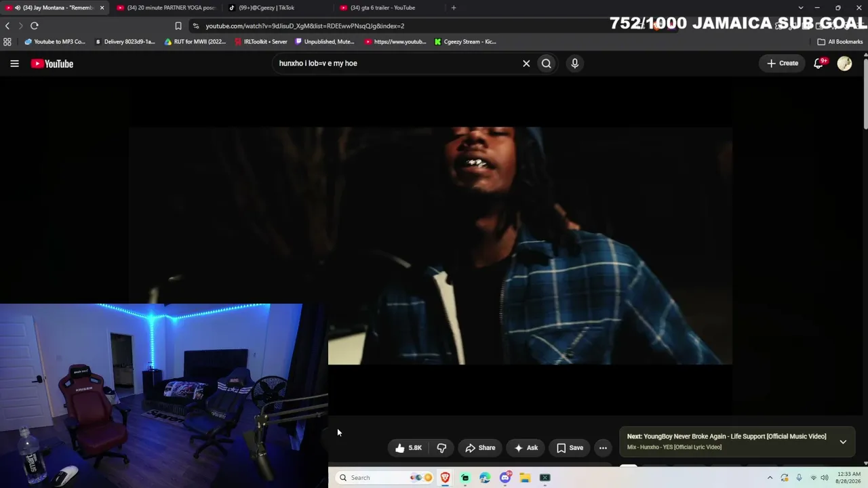Go forward to the next page
This screenshot has height=488, width=868.
[x=20, y=26]
